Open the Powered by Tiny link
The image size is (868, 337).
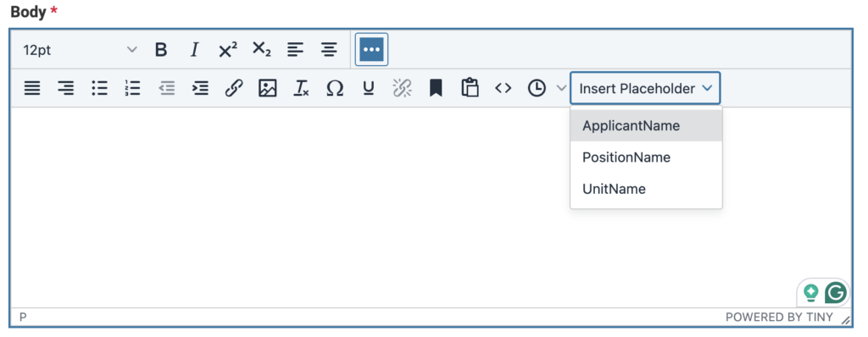tap(779, 317)
